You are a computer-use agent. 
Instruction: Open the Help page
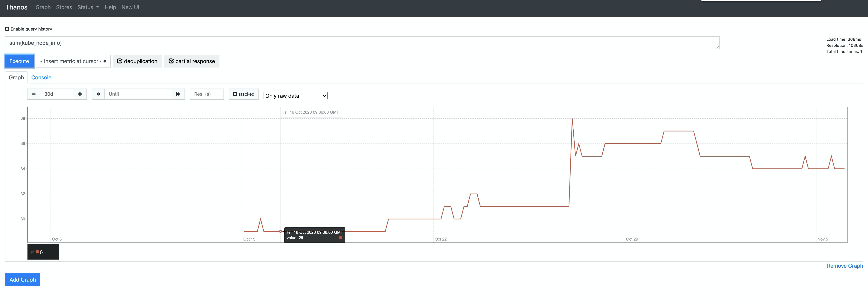(110, 7)
